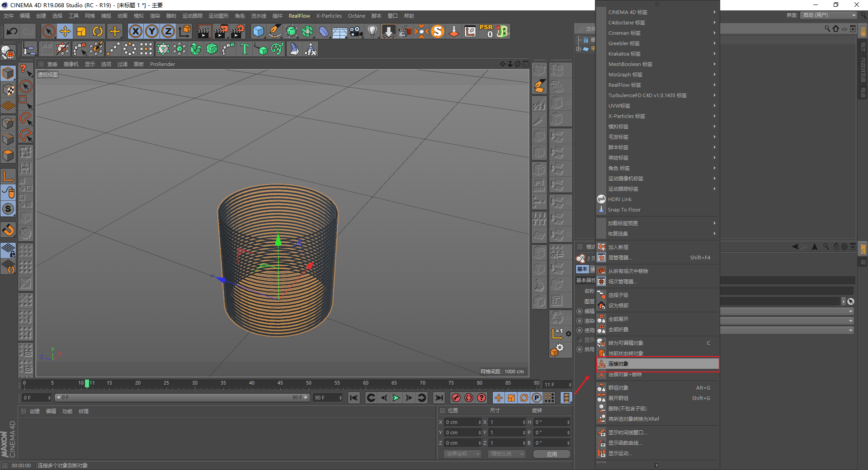Screen dimensions: 868x470
Task: Record active objects keyframe button
Action: (456, 398)
